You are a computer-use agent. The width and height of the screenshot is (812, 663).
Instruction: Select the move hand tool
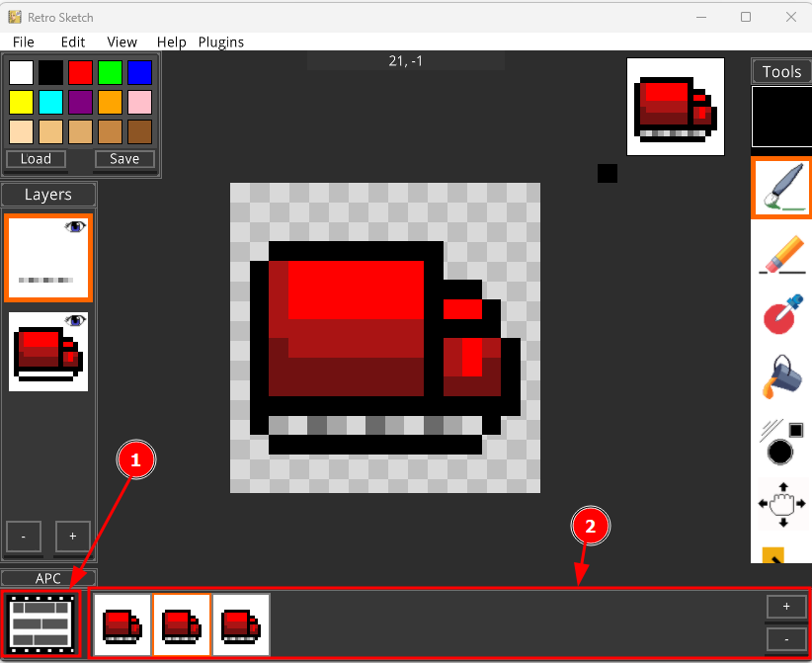(x=782, y=504)
